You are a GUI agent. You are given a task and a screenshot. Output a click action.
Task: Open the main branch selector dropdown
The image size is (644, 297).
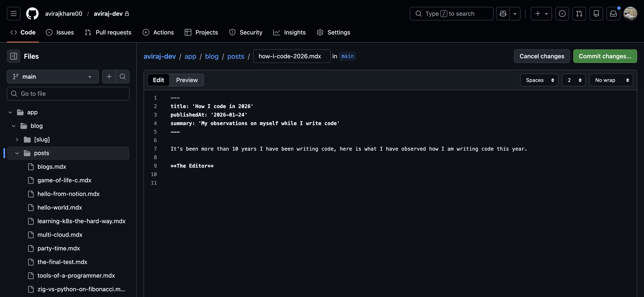[53, 76]
